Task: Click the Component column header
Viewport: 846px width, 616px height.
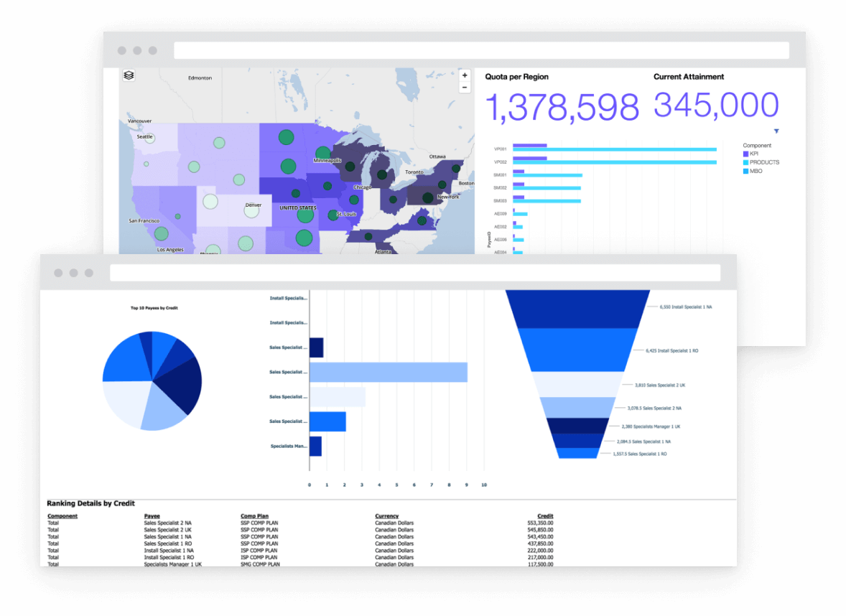Action: [x=62, y=516]
